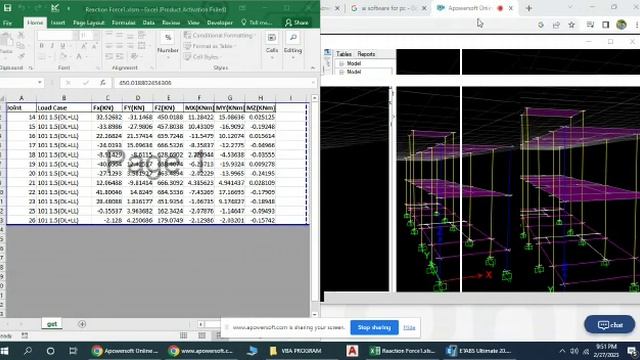This screenshot has width=640, height=360.
Task: Click the bookmark star icon in Chrome
Action: pyautogui.click(x=571, y=25)
